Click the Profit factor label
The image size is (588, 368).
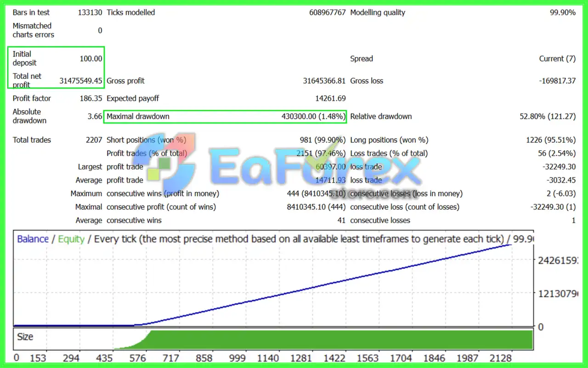[32, 98]
